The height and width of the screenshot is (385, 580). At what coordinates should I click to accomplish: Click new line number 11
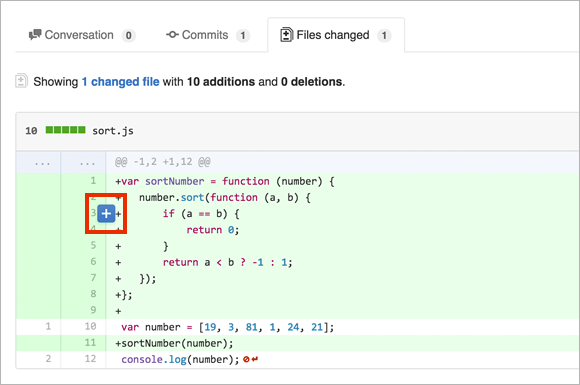tap(90, 343)
